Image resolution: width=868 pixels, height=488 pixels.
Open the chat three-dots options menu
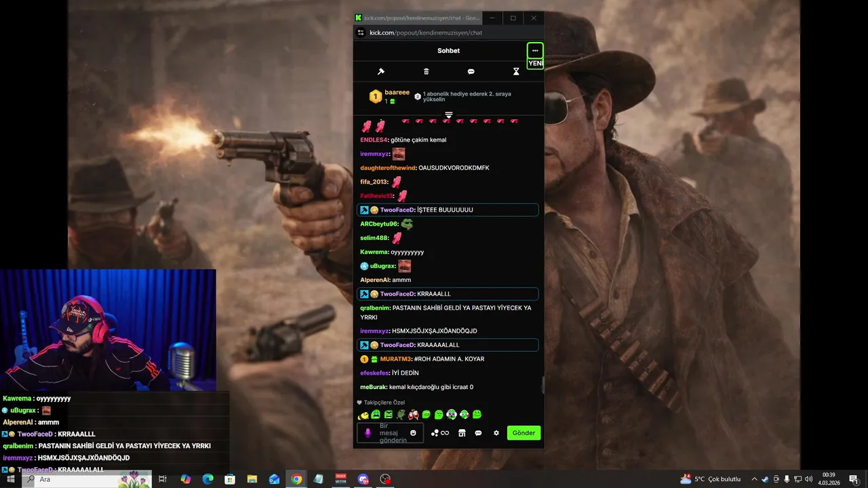coord(535,51)
